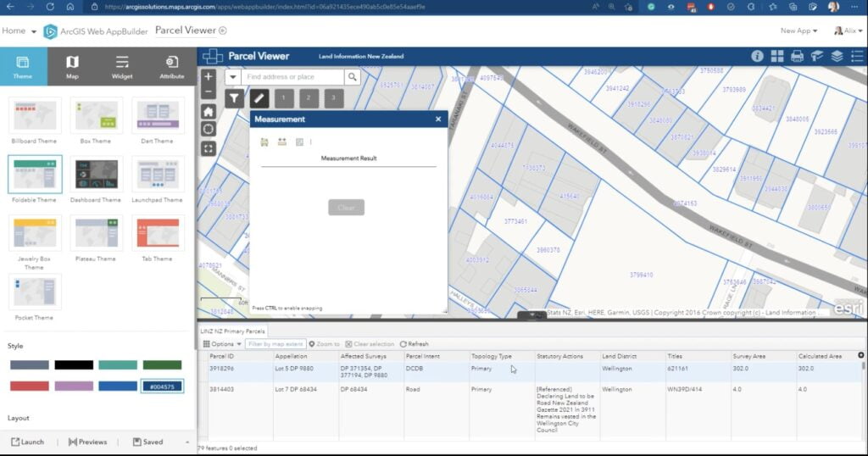
Task: Open the Layer List widget
Action: click(837, 56)
